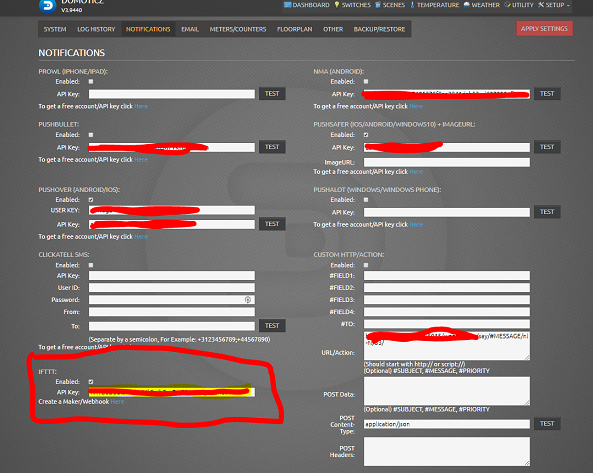Image resolution: width=593 pixels, height=473 pixels.
Task: Test the NMA API key
Action: point(547,94)
